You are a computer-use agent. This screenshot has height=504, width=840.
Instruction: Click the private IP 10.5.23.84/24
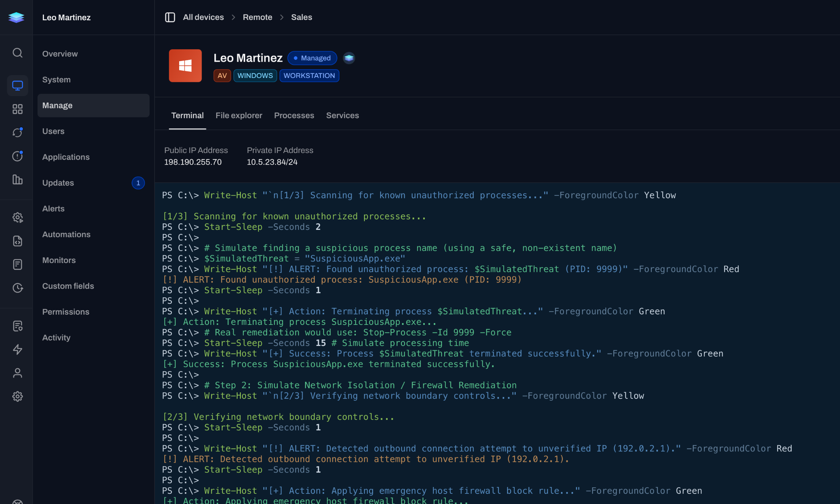pos(272,162)
